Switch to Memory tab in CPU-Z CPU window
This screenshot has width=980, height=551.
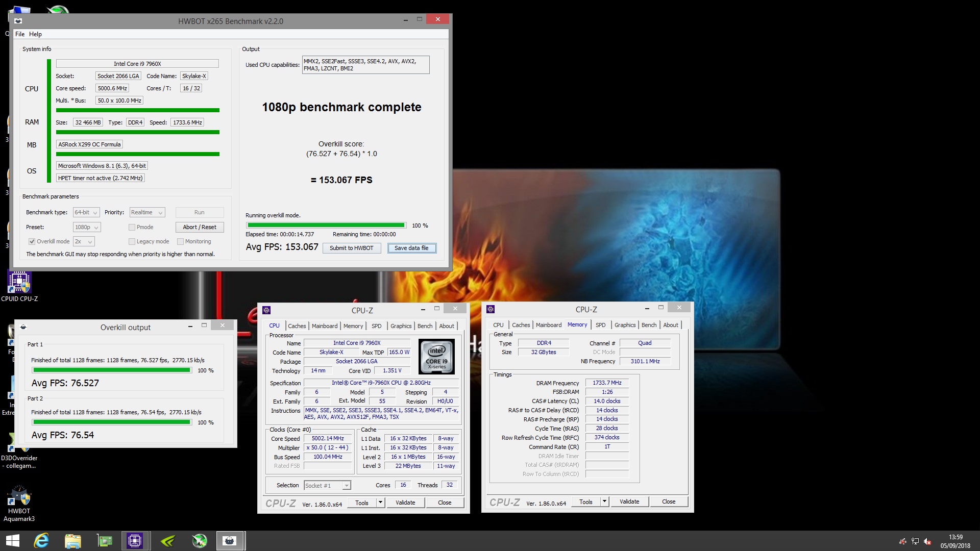click(x=353, y=326)
